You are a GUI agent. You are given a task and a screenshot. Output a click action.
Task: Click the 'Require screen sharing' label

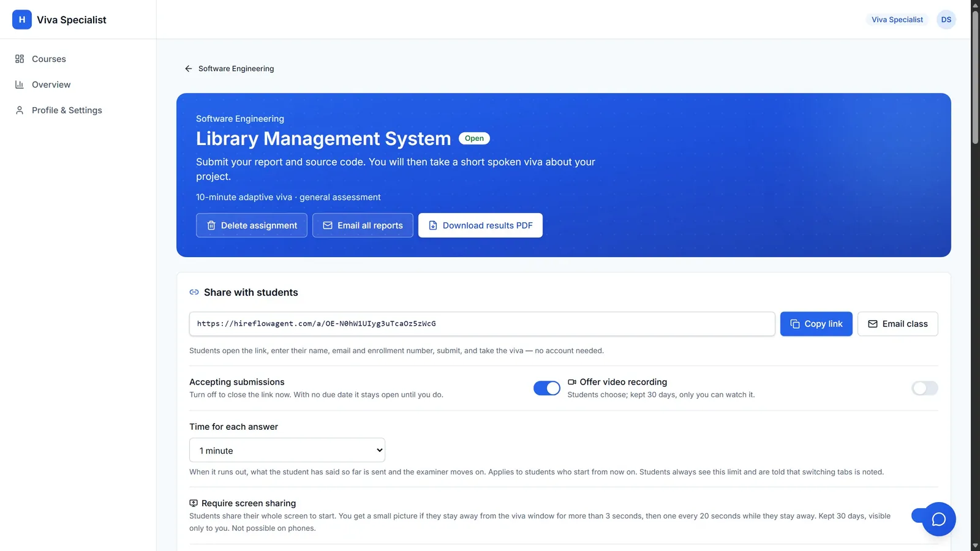click(249, 503)
